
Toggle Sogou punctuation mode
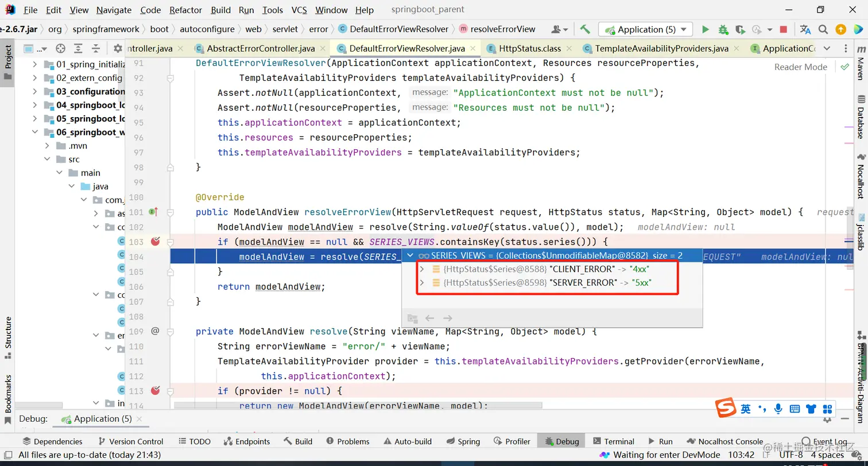tap(762, 409)
